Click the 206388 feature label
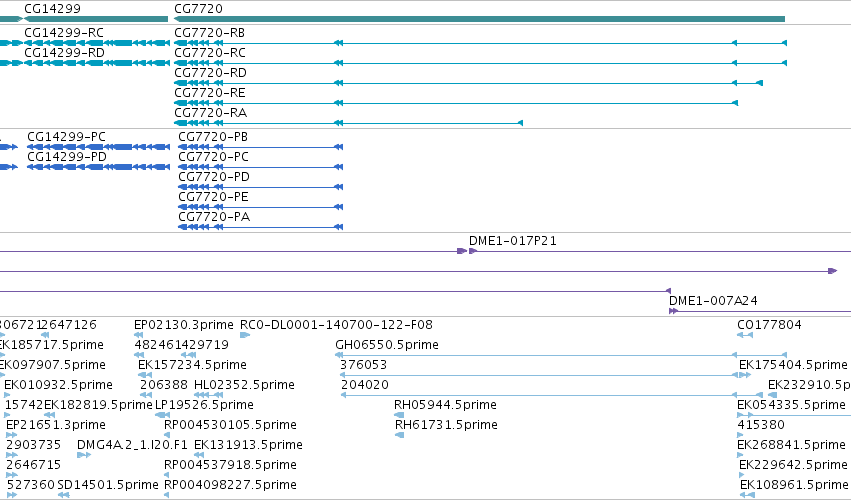 [x=164, y=385]
